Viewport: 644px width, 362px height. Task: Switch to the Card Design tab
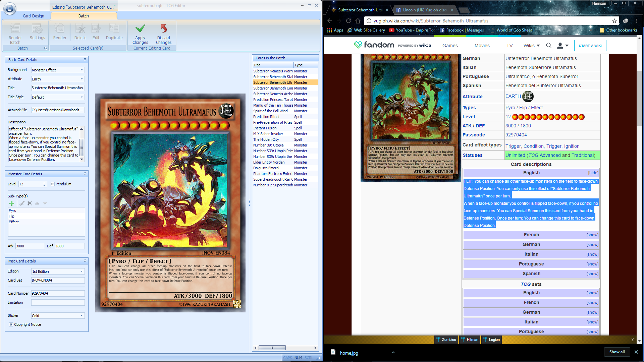point(33,16)
